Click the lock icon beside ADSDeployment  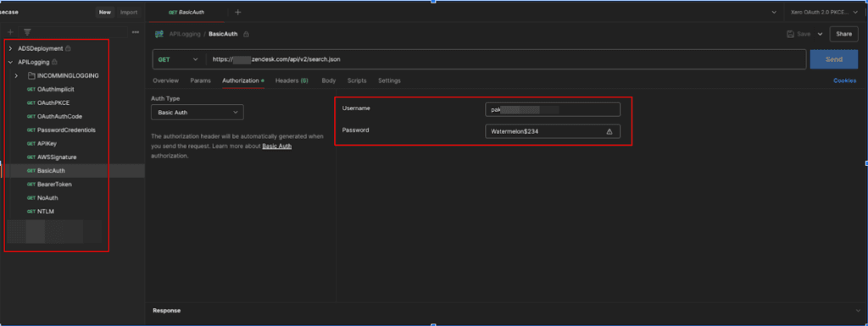tap(68, 48)
